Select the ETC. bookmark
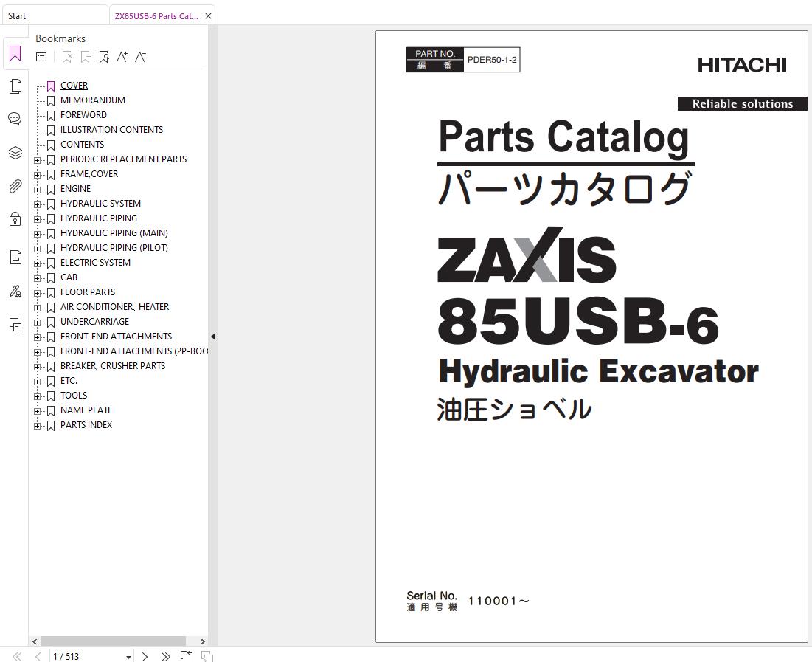The width and height of the screenshot is (812, 662). click(x=69, y=381)
